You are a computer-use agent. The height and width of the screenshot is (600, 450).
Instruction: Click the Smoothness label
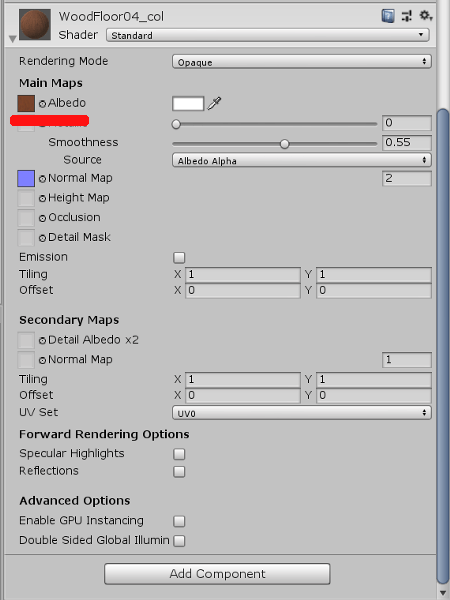83,142
